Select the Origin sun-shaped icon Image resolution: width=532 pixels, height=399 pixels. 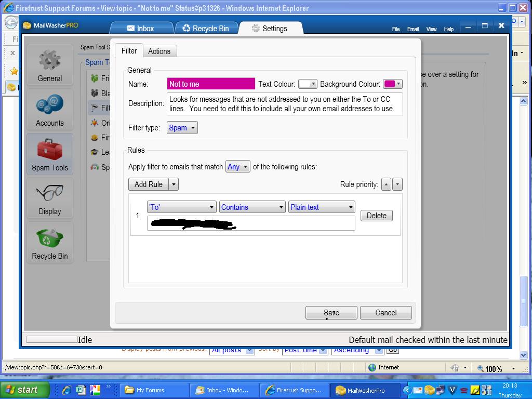(x=95, y=123)
